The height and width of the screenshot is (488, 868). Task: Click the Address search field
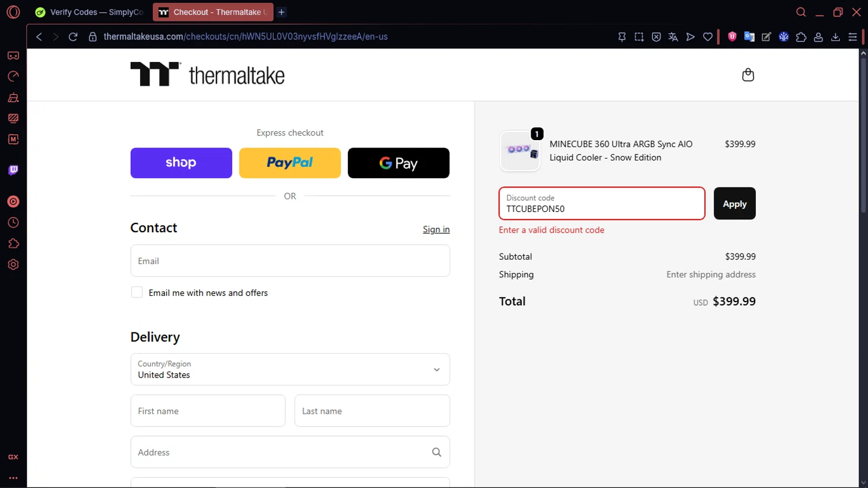pos(290,452)
